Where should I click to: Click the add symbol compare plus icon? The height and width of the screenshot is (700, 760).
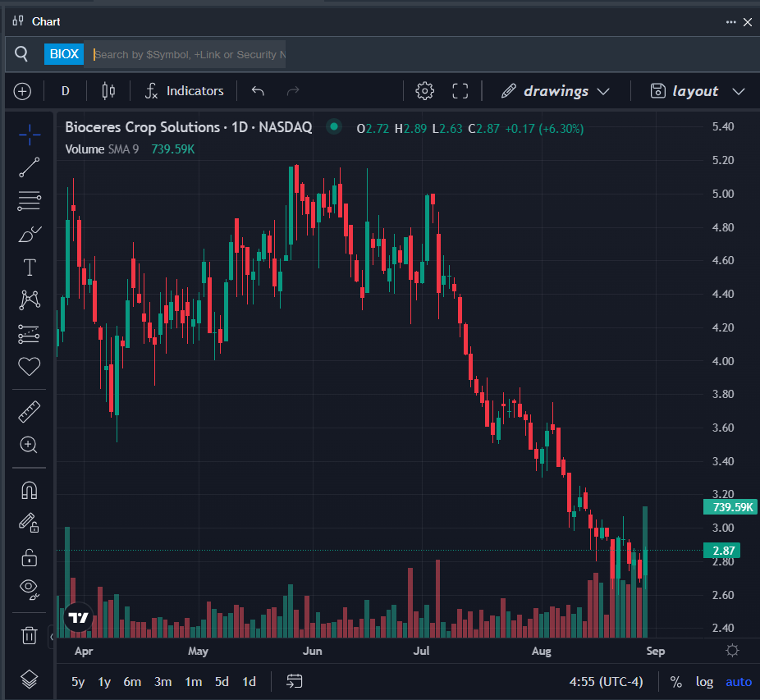(22, 91)
